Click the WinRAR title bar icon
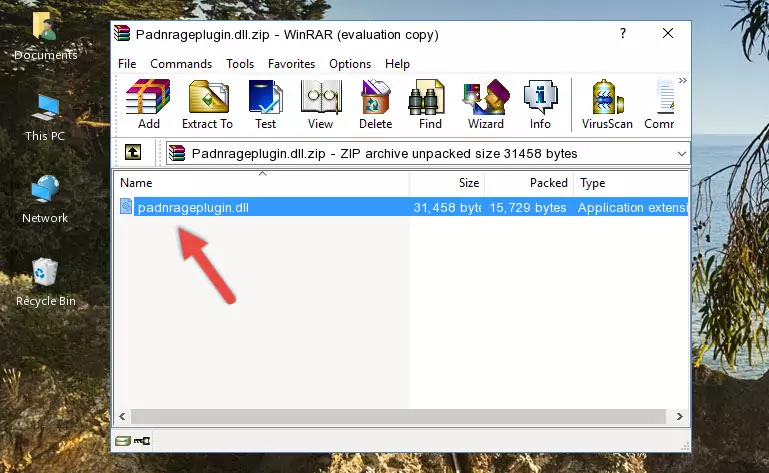 point(122,33)
